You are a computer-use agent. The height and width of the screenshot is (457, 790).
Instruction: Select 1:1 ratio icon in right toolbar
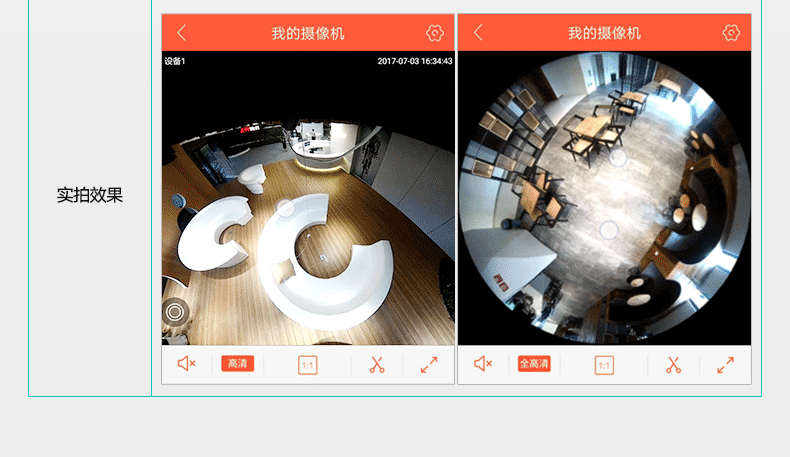click(604, 365)
